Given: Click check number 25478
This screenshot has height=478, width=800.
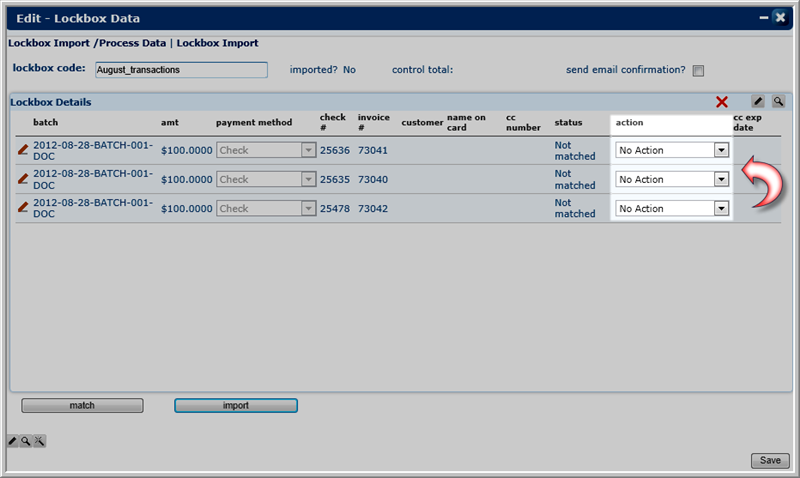Looking at the screenshot, I should pyautogui.click(x=335, y=209).
